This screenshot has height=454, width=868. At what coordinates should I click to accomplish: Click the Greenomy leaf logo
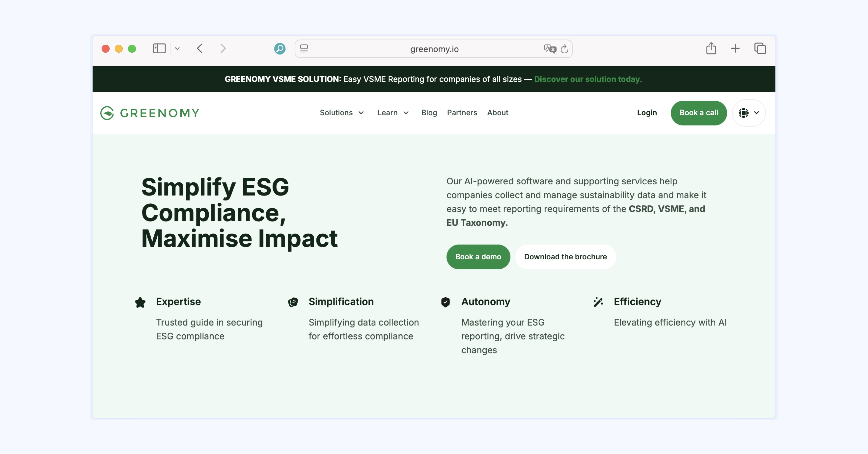[107, 113]
